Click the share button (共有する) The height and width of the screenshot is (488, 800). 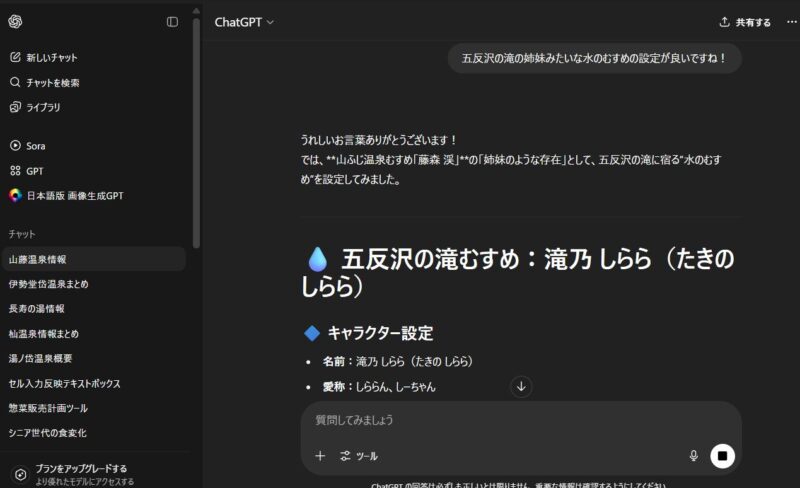click(745, 22)
